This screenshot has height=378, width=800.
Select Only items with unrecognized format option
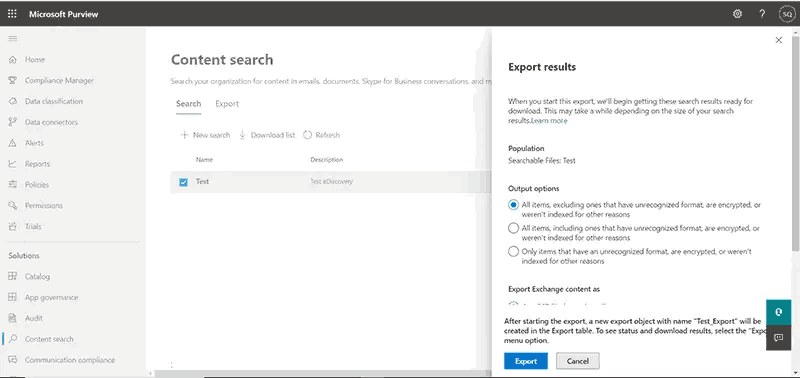[513, 251]
